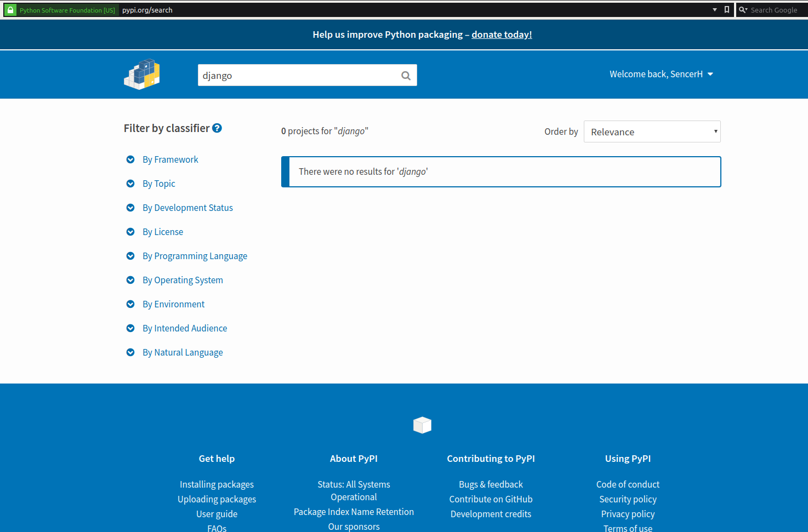Screen dimensions: 808x532
Task: Click the Using PyPI footer heading
Action: (x=628, y=459)
